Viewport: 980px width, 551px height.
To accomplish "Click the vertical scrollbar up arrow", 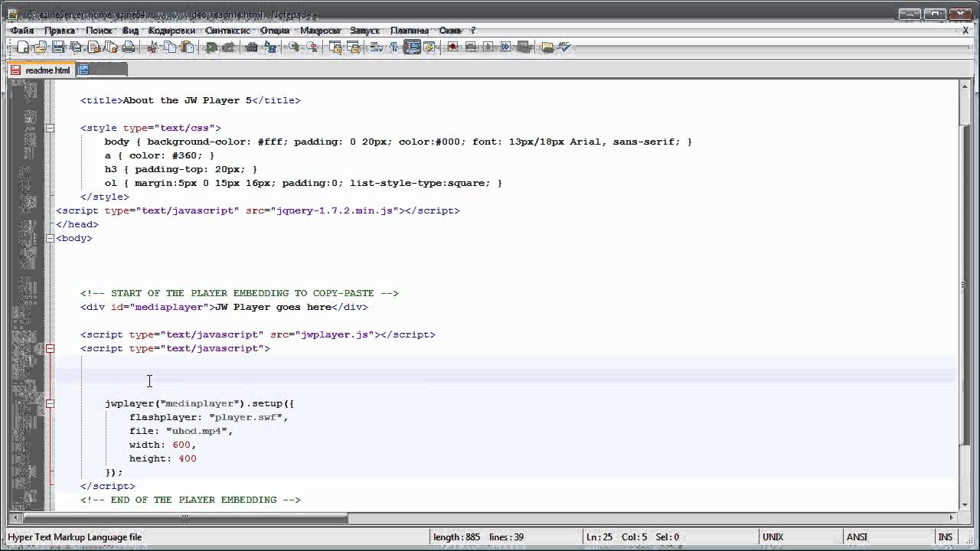I will 964,86.
